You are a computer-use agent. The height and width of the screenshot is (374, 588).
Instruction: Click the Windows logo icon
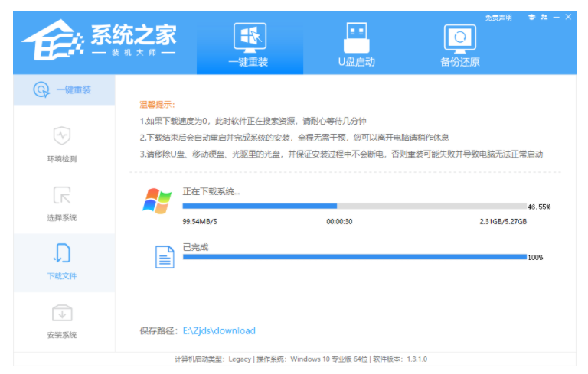tap(157, 201)
